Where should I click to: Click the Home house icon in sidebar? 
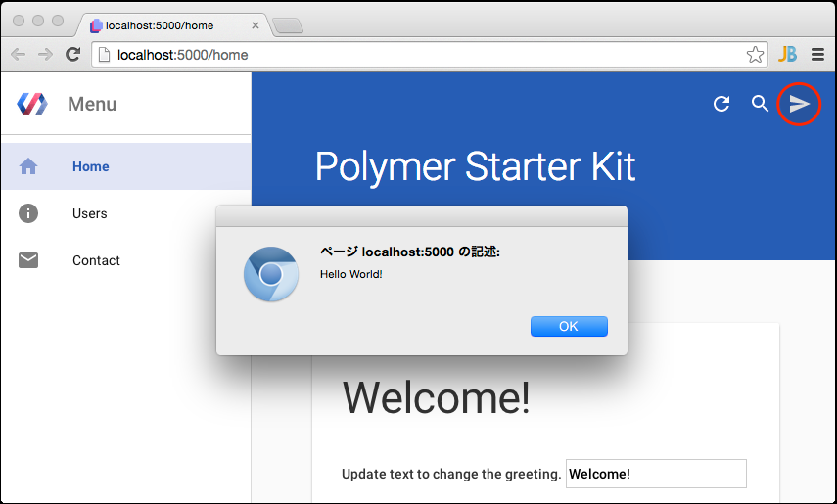pyautogui.click(x=28, y=166)
